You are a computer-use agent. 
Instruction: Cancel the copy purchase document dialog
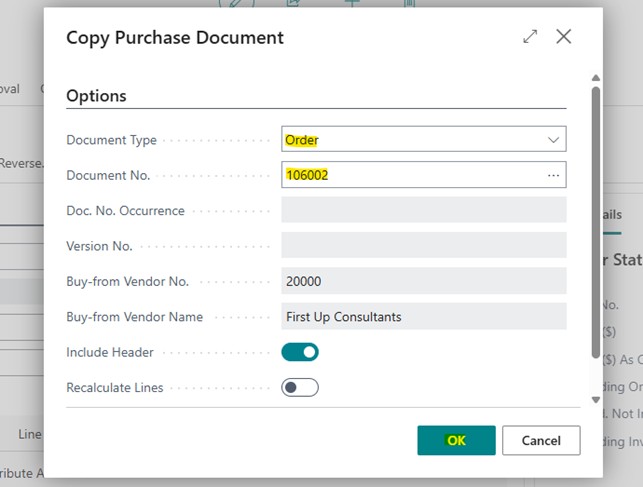click(x=541, y=440)
